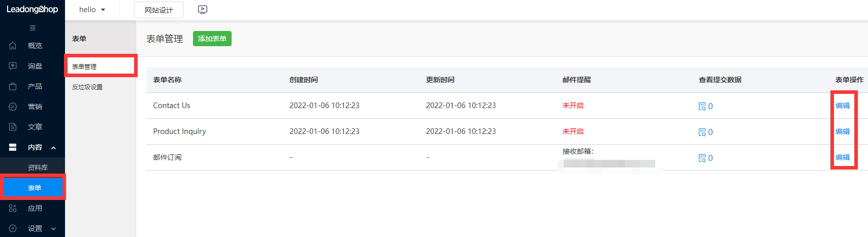Expand the 设置 sidebar section
This screenshot has width=868, height=237.
point(53,229)
